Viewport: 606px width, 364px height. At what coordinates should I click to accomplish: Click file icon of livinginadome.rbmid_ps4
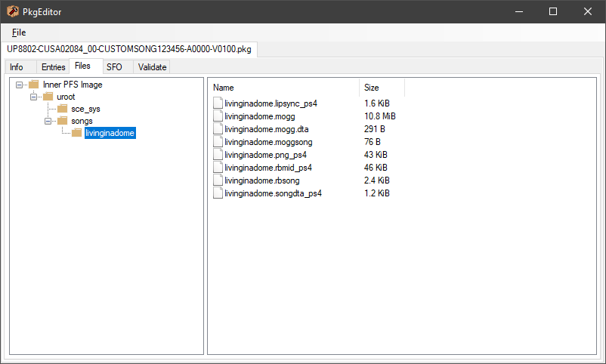coord(218,168)
